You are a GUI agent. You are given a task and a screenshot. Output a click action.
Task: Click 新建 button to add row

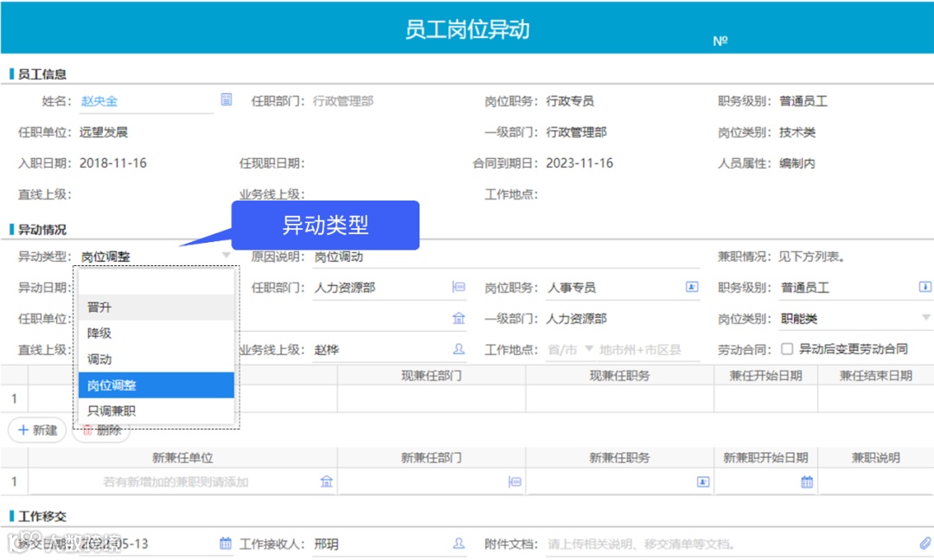click(37, 430)
